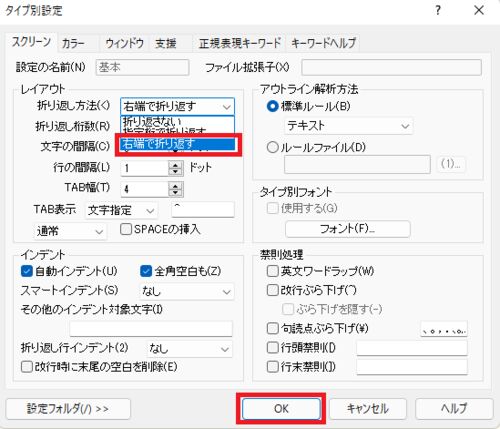Click the 句読点 characters field
500x429 pixels.
tap(444, 329)
